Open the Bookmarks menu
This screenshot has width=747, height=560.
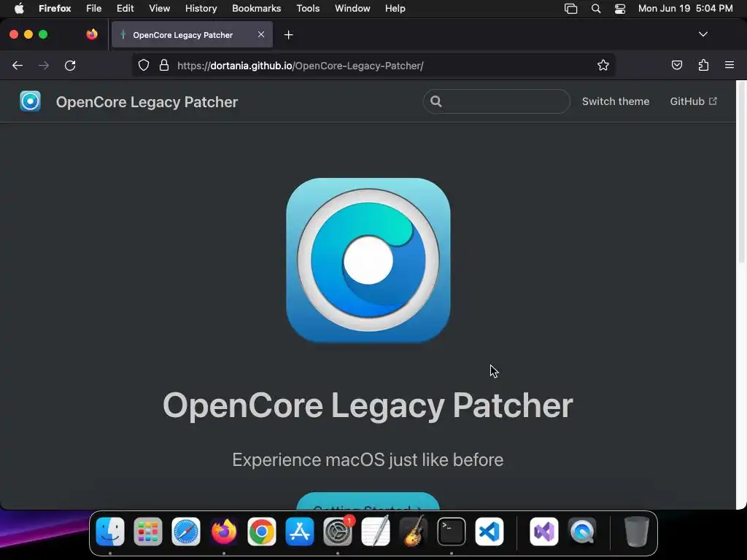point(256,9)
